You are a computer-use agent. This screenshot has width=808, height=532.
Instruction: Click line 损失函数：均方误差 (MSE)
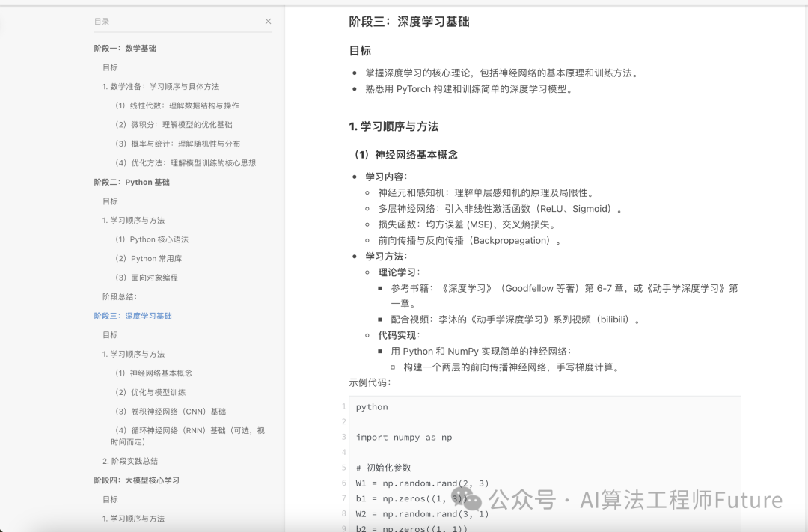pyautogui.click(x=468, y=224)
